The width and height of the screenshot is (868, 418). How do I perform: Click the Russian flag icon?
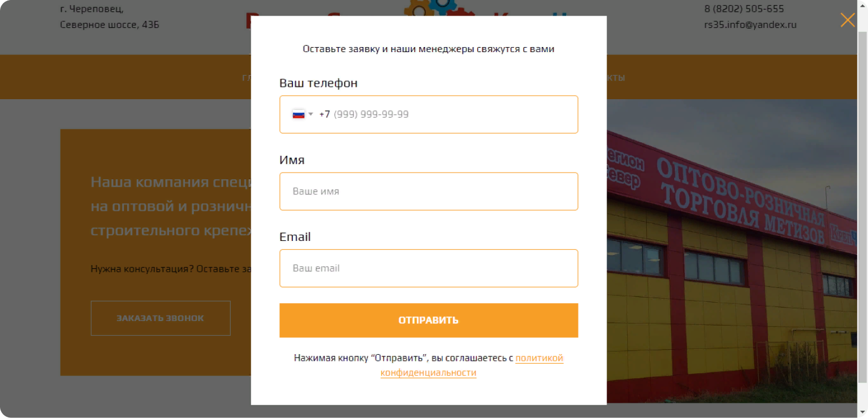click(x=298, y=114)
